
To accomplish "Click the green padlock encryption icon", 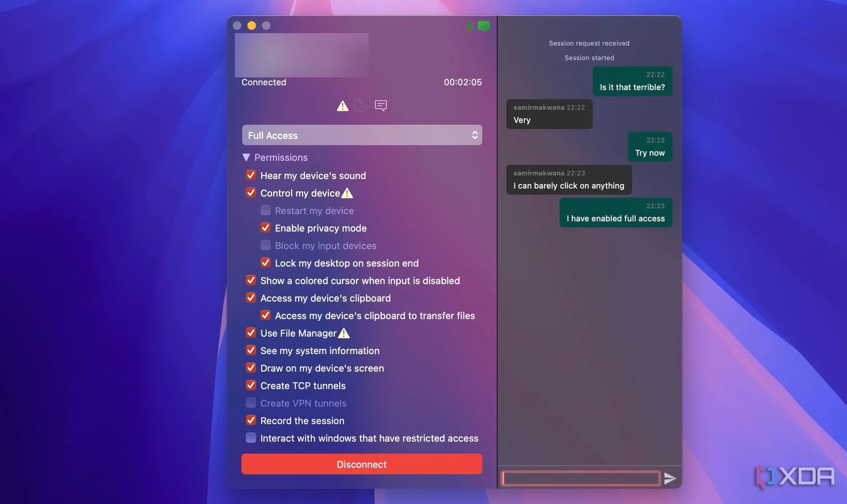I will 470,26.
